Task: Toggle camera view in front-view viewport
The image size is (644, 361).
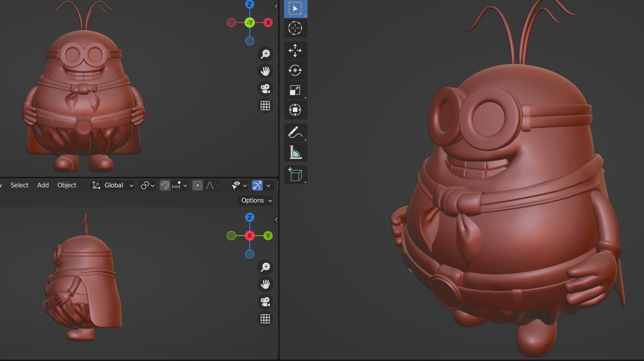Action: (265, 89)
